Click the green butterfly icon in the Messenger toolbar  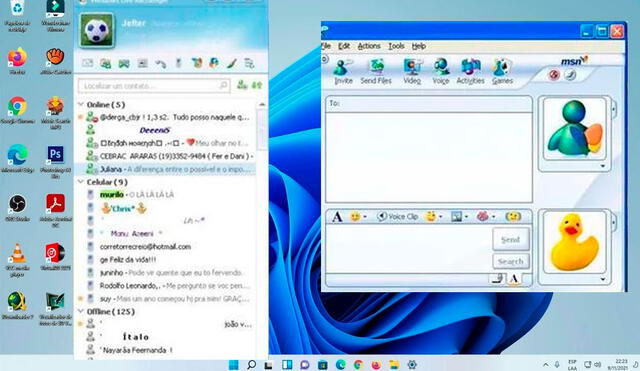(x=124, y=63)
